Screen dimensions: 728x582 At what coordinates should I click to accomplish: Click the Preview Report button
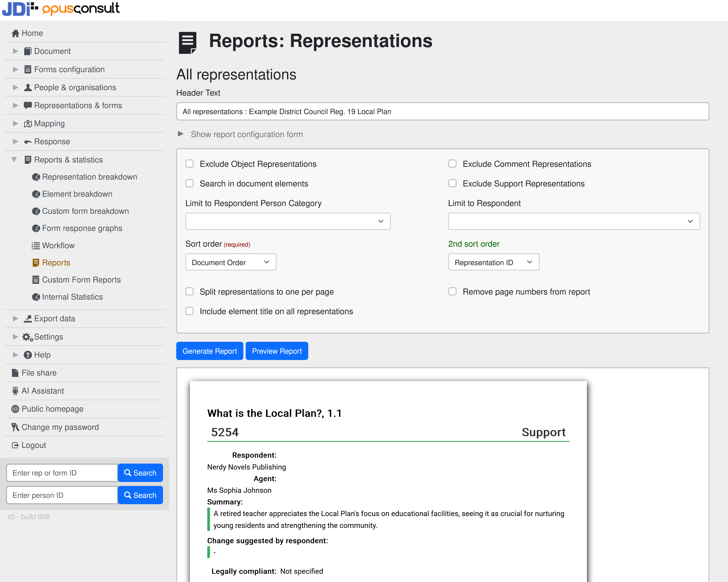[x=276, y=351]
